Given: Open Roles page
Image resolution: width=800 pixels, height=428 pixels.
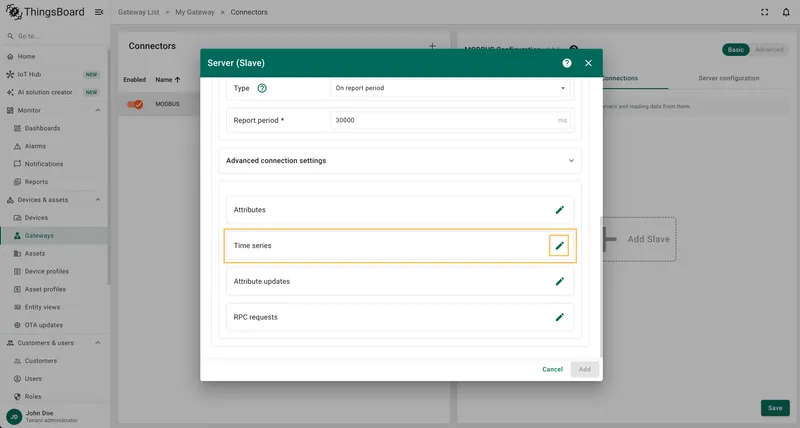Looking at the screenshot, I should [x=54, y=396].
